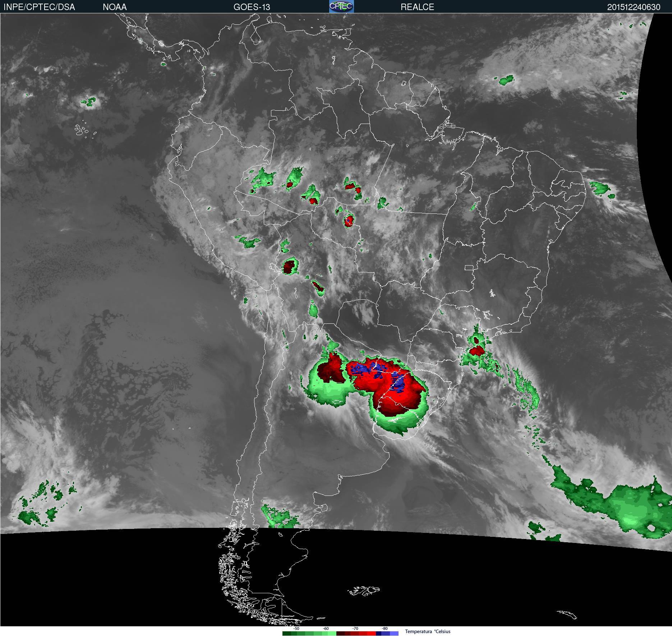The image size is (672, 636).
Task: Click the 201512240630 timestamp
Action: coord(634,7)
